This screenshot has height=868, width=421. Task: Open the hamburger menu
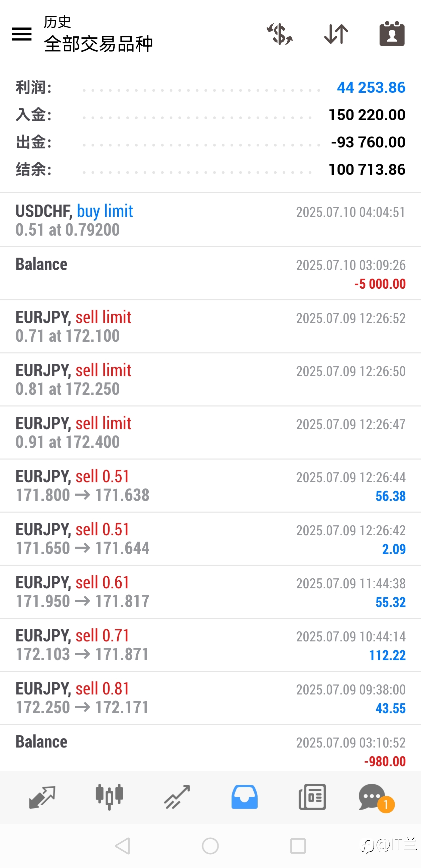point(22,34)
